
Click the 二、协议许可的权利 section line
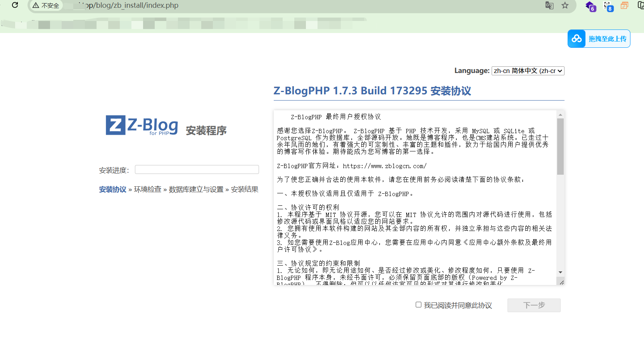pyautogui.click(x=308, y=207)
